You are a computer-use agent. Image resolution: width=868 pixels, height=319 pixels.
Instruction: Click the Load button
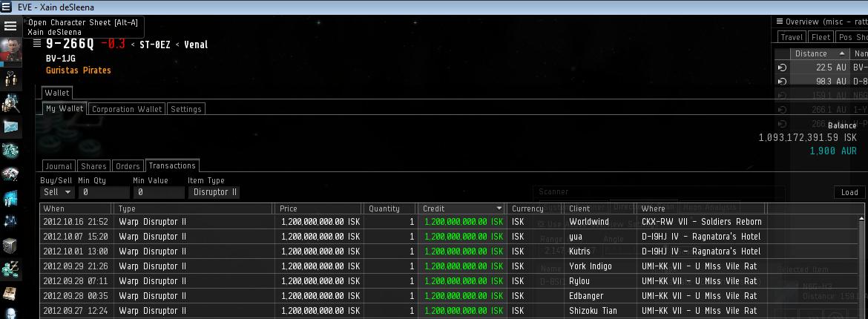[849, 192]
